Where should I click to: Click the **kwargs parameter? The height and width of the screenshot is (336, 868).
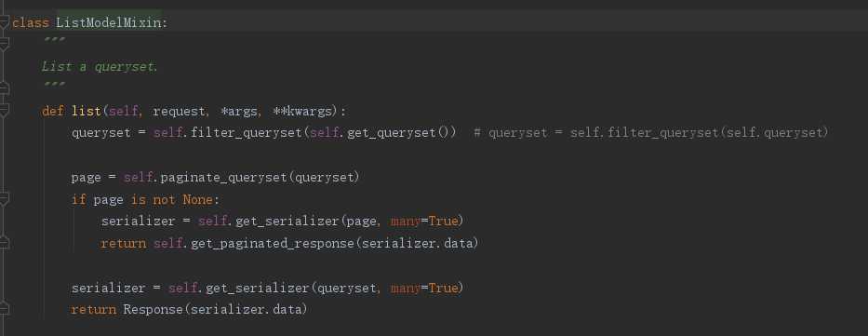pos(302,112)
